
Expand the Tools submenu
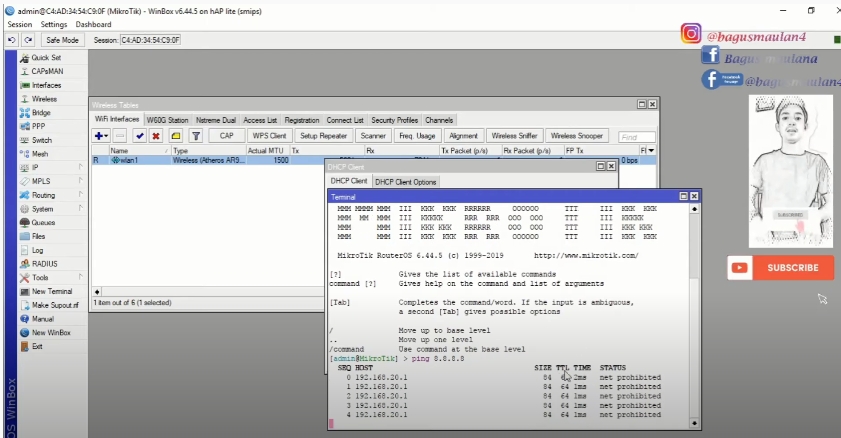[x=51, y=278]
